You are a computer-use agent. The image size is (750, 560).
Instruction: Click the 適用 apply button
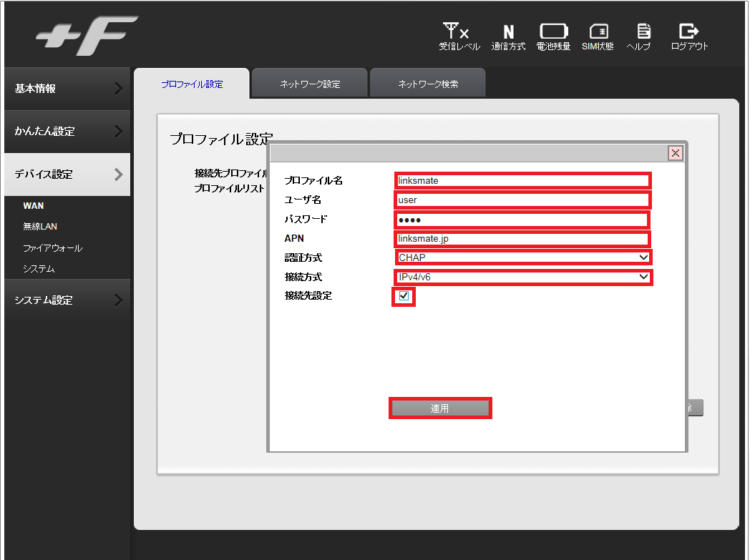pos(440,408)
